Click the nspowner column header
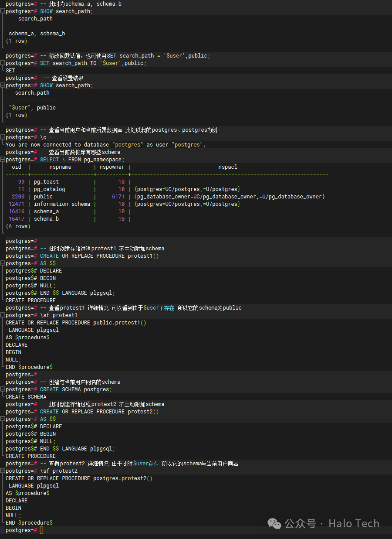The image size is (392, 539). click(x=112, y=167)
